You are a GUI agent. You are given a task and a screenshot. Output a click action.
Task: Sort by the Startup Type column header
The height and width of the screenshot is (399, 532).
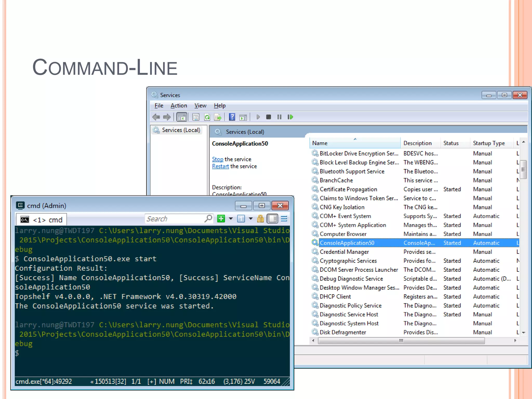point(492,143)
